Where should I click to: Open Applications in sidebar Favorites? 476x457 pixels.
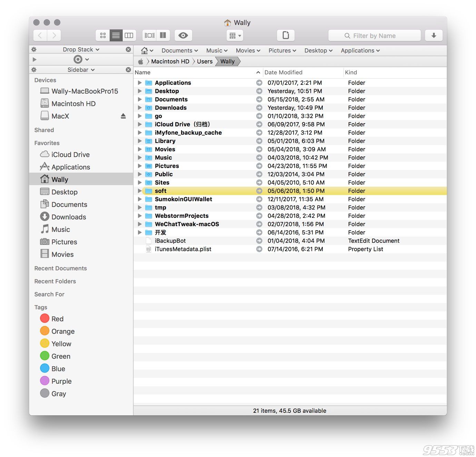tap(81, 167)
